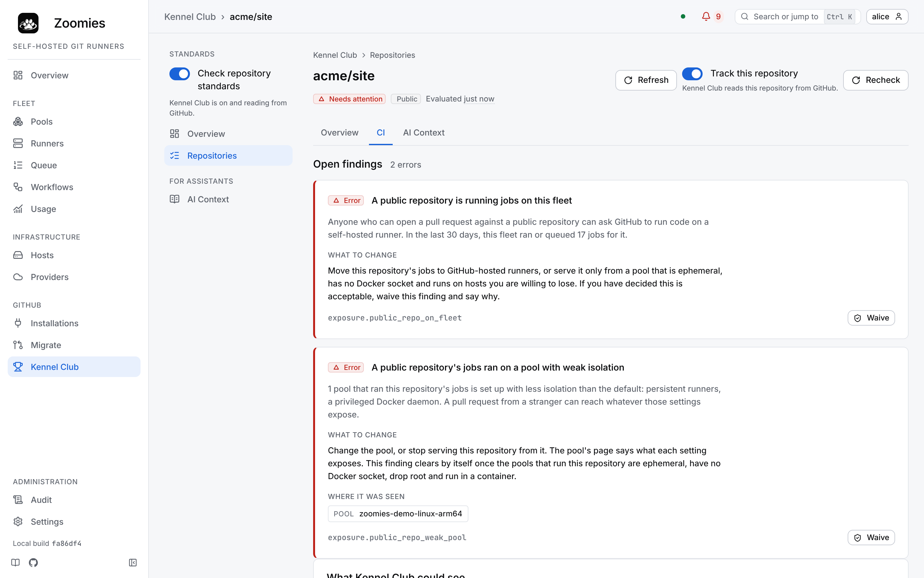Select the CI tab
The image size is (924, 578).
(x=381, y=133)
